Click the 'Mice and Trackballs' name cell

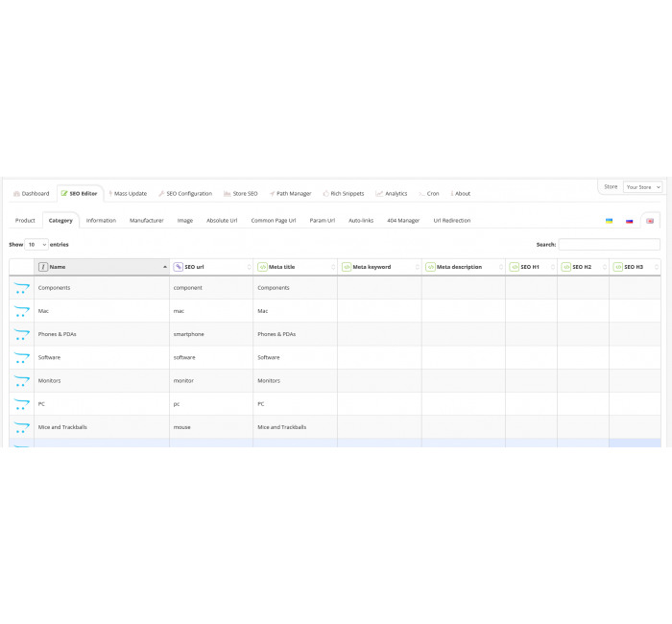point(102,427)
